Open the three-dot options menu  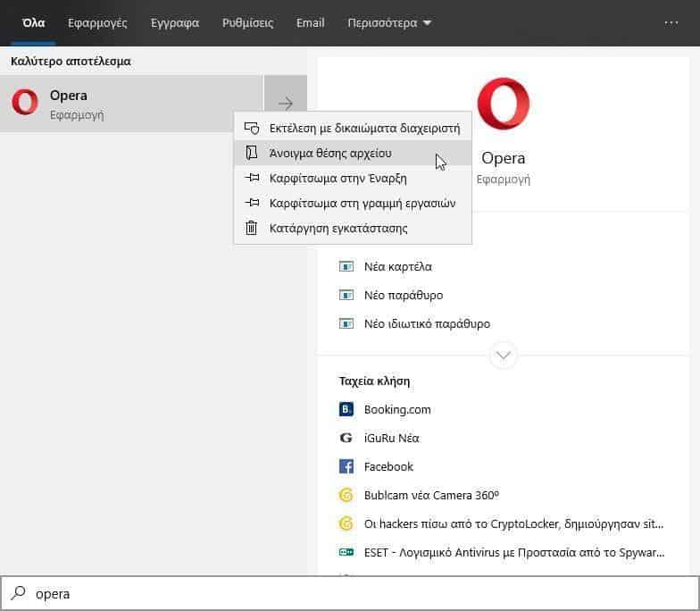(671, 23)
